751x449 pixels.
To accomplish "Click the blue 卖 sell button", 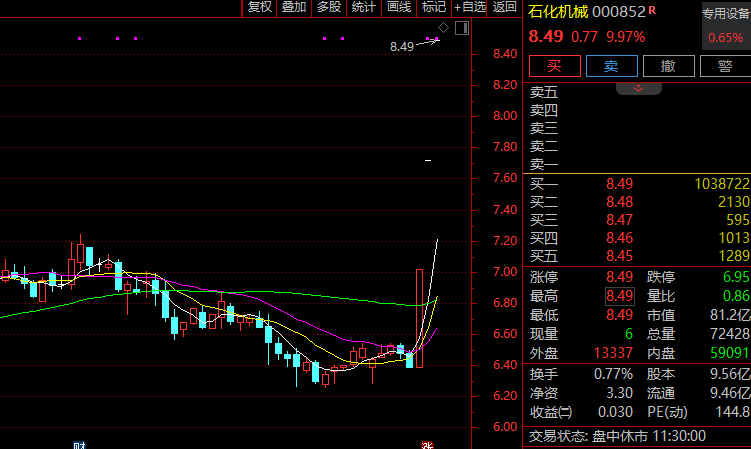I will tap(610, 66).
